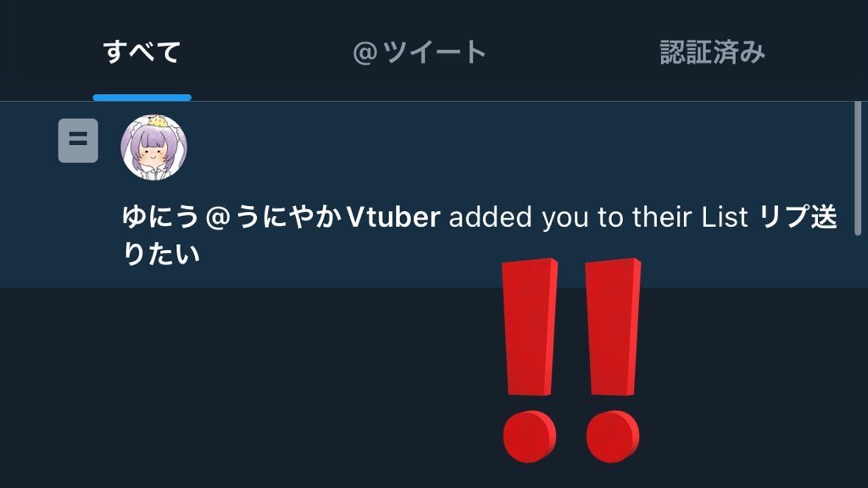Click the りたい text on the second line
The image size is (868, 488).
click(160, 254)
